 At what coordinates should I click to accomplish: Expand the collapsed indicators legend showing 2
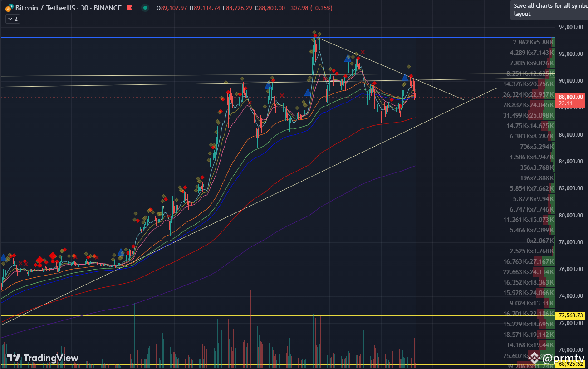click(12, 19)
